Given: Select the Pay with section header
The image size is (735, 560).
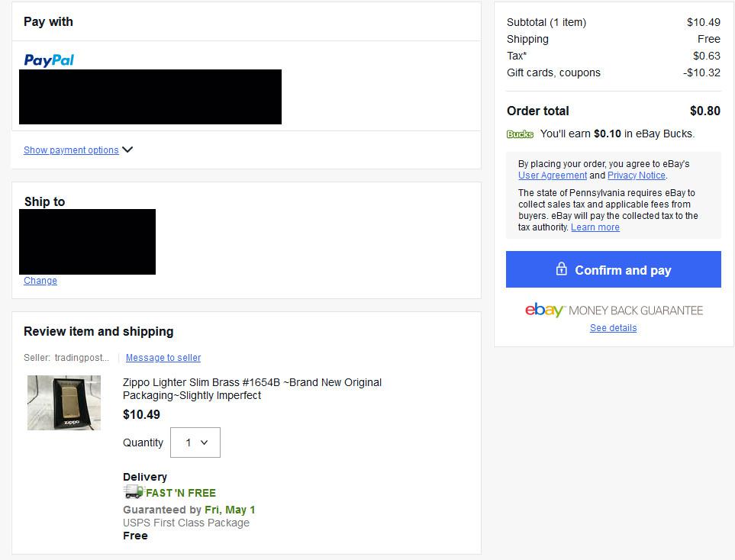Looking at the screenshot, I should pyautogui.click(x=48, y=21).
